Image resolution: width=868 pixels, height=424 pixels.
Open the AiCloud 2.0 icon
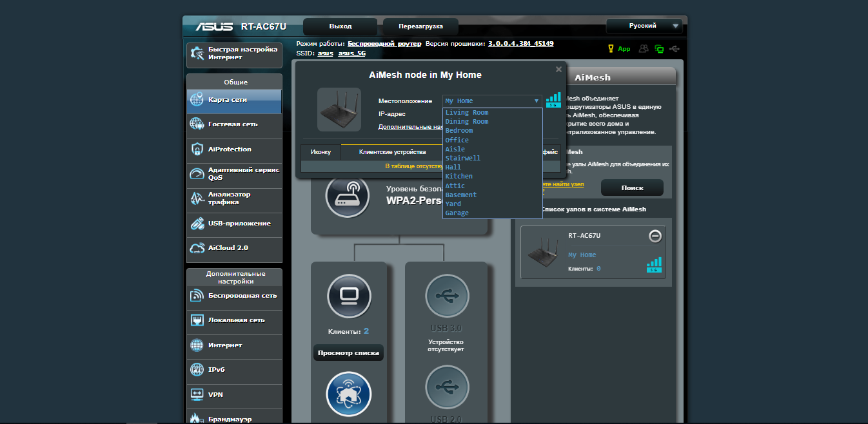tap(197, 248)
